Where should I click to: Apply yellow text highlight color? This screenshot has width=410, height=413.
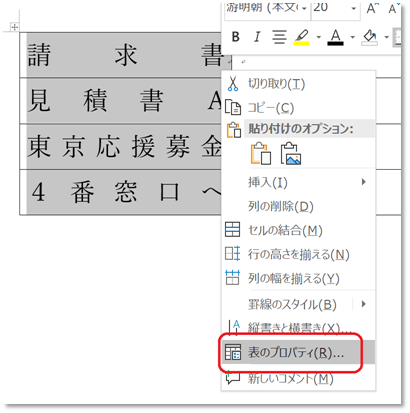pos(302,37)
